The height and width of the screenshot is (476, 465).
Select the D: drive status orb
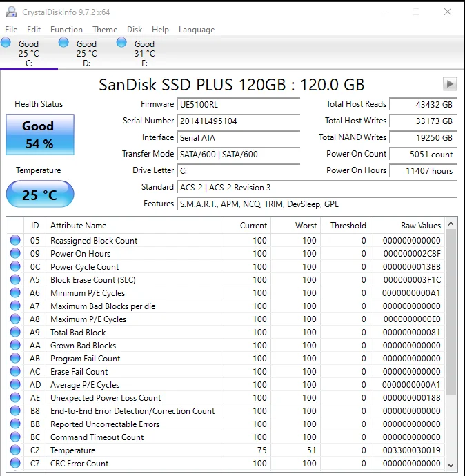(64, 43)
